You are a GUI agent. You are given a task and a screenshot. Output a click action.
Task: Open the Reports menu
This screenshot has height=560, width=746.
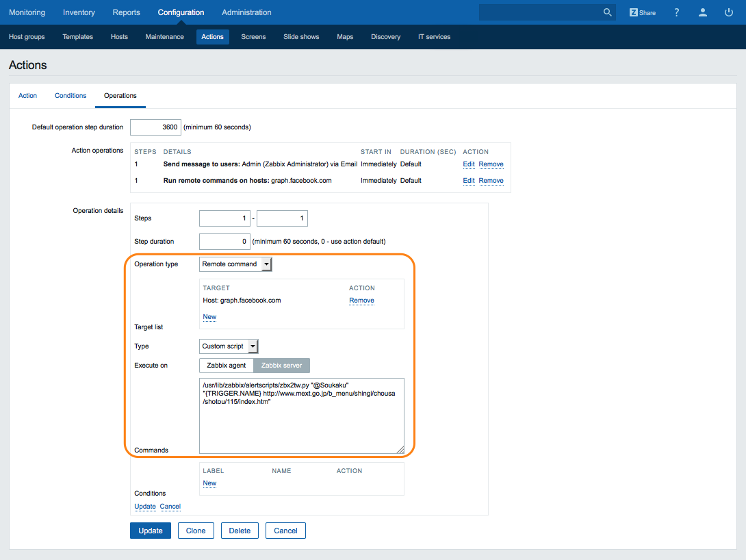126,12
